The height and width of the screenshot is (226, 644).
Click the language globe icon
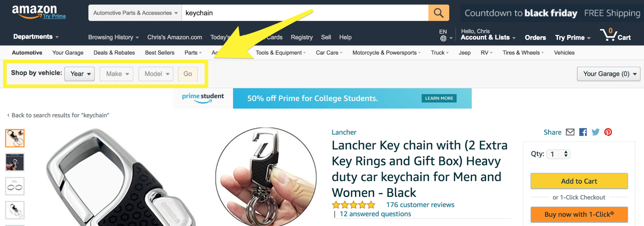coord(443,39)
